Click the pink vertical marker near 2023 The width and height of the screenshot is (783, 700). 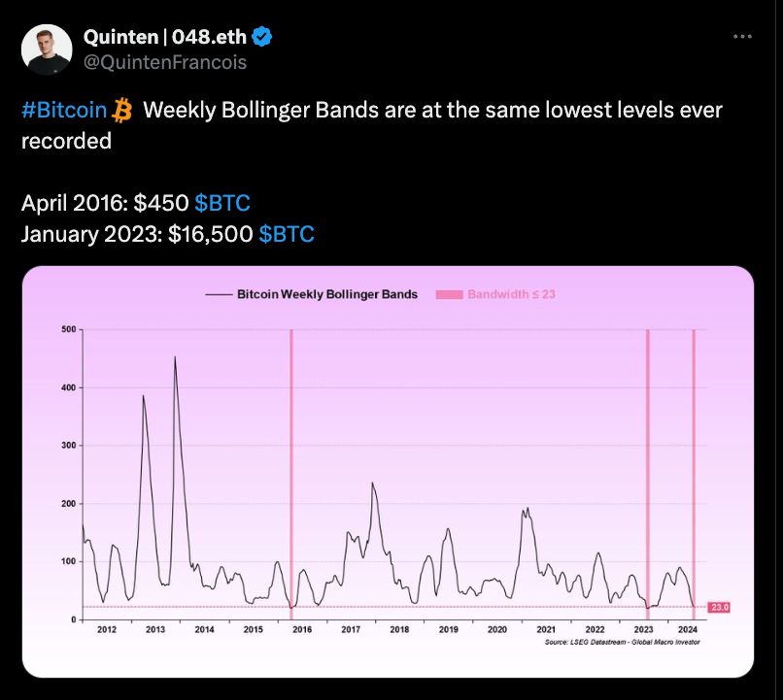[647, 466]
